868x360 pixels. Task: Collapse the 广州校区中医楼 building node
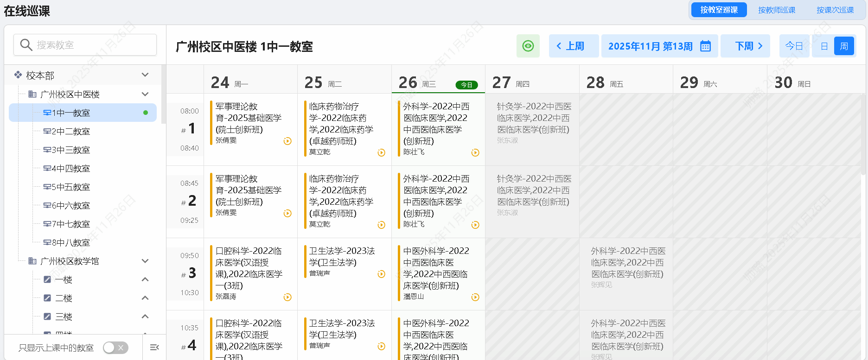145,94
